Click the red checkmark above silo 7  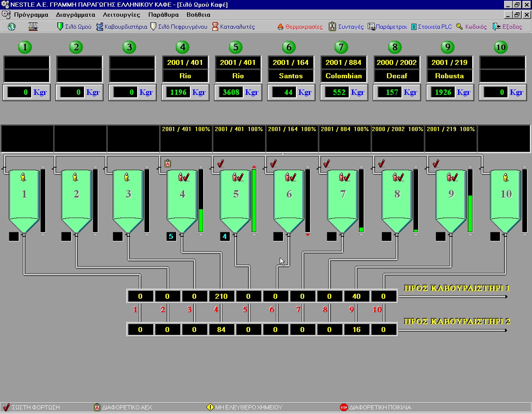pyautogui.click(x=327, y=164)
